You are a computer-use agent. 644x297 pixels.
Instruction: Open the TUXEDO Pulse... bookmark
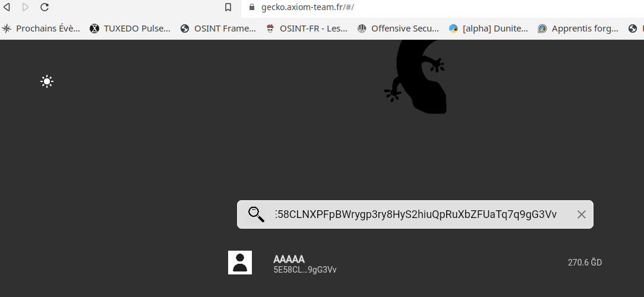130,29
